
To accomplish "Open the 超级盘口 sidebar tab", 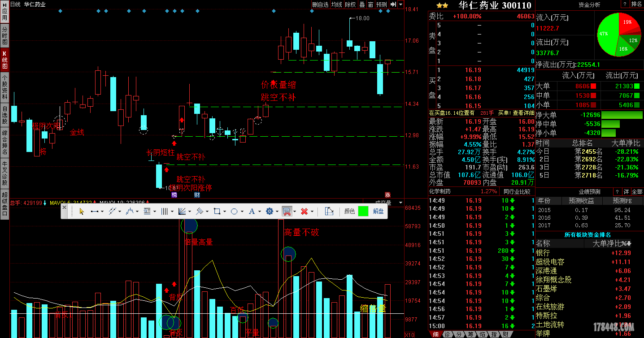I will [x=4, y=204].
